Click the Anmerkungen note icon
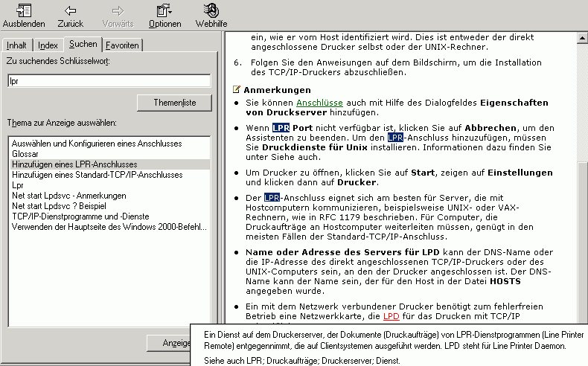The height and width of the screenshot is (366, 588). (x=236, y=89)
